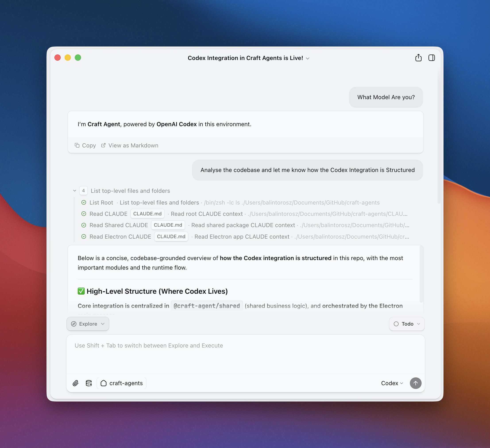This screenshot has height=448, width=490.
Task: Open the Todo status dropdown
Action: tap(407, 324)
